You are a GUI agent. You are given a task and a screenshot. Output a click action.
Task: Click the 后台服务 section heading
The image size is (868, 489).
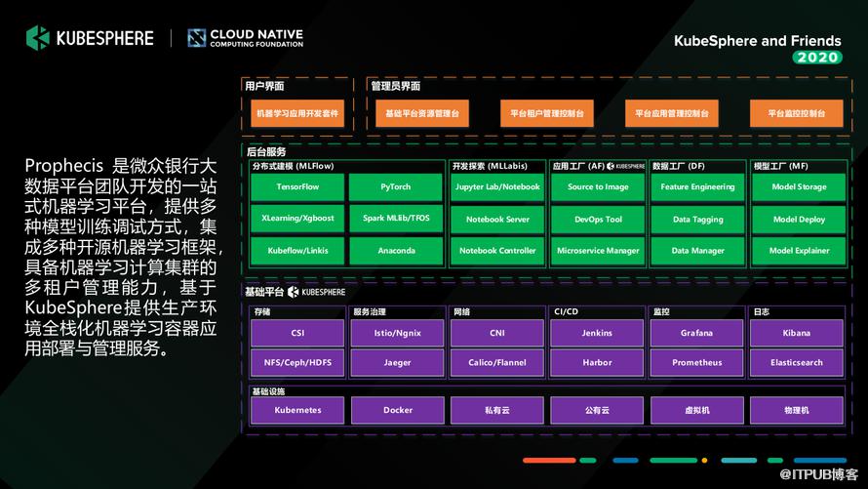[x=266, y=151]
